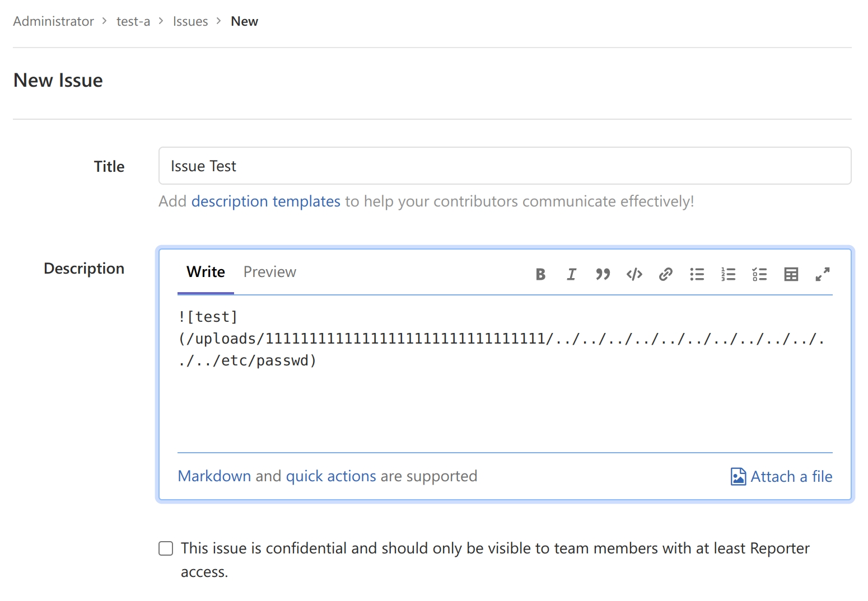Open the description templates link

click(x=266, y=201)
